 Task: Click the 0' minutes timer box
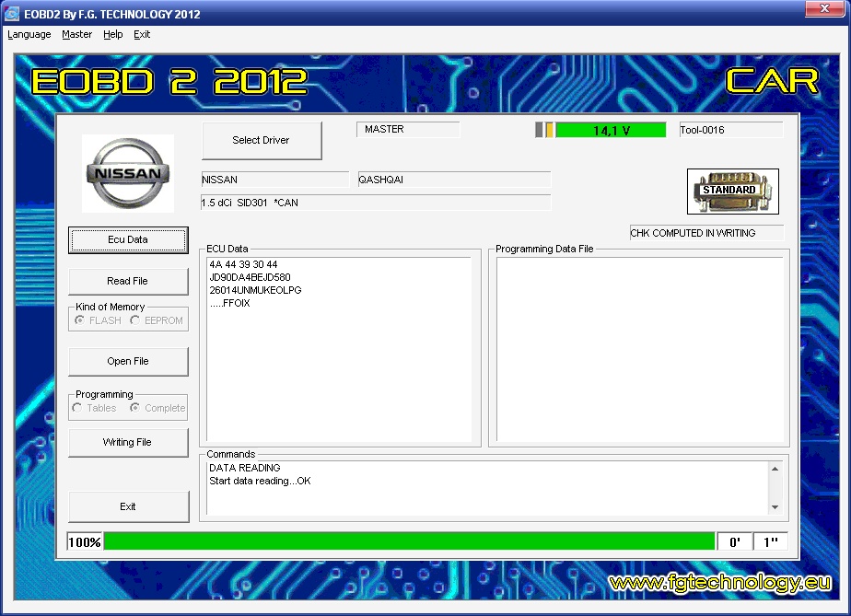point(735,542)
